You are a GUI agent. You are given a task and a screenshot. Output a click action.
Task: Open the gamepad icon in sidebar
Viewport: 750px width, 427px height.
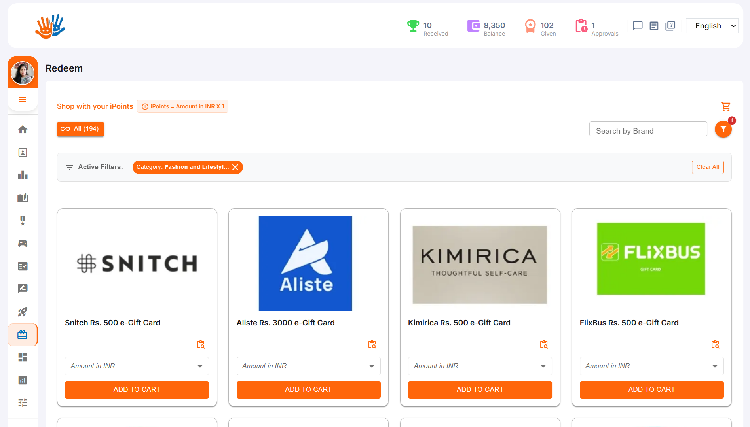click(x=23, y=243)
